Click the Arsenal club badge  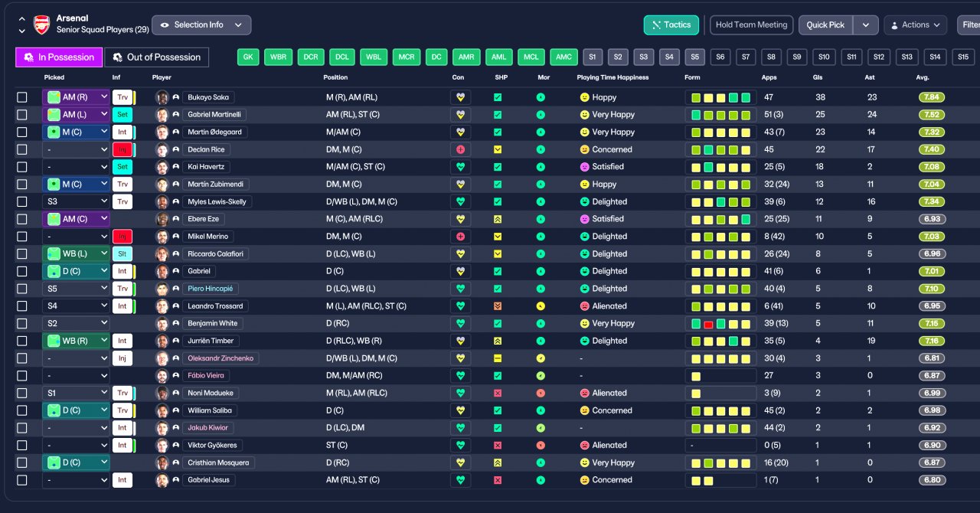(x=42, y=25)
